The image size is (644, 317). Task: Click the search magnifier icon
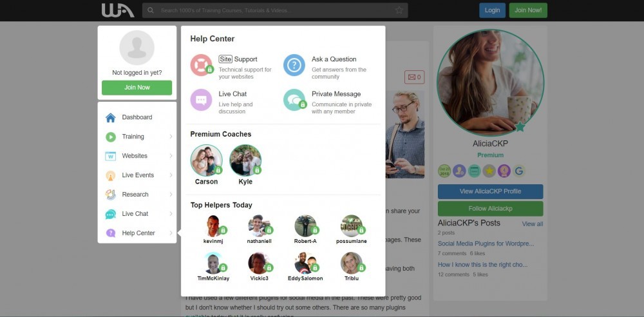pos(151,10)
